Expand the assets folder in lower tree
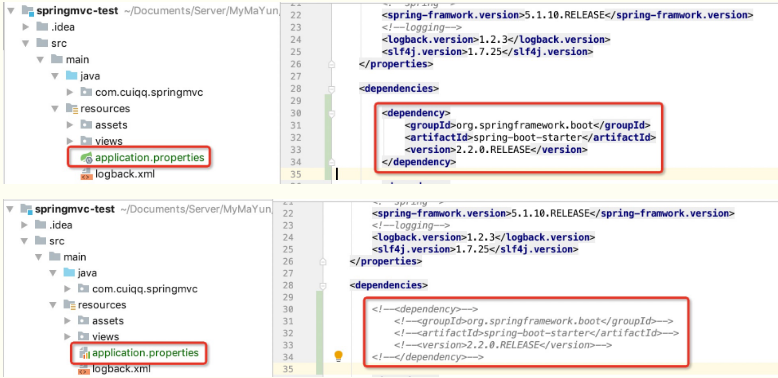Screen dimensions: 778x378 67,320
